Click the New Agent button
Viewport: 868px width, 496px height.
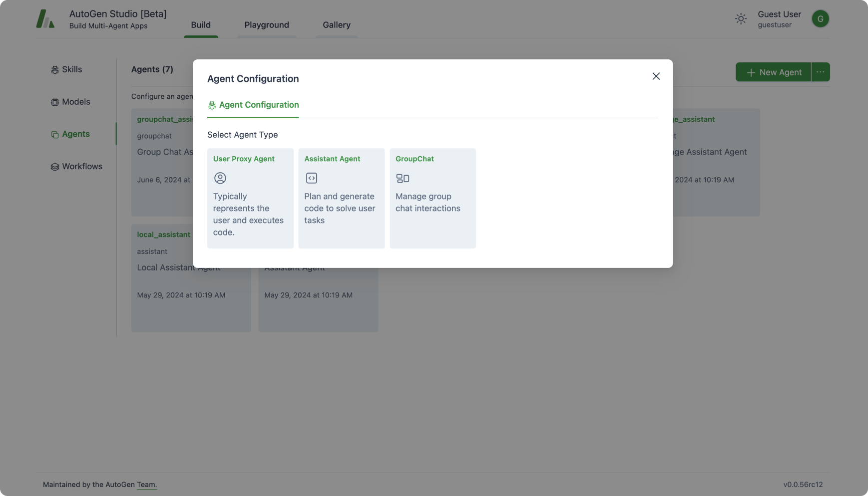click(x=773, y=72)
